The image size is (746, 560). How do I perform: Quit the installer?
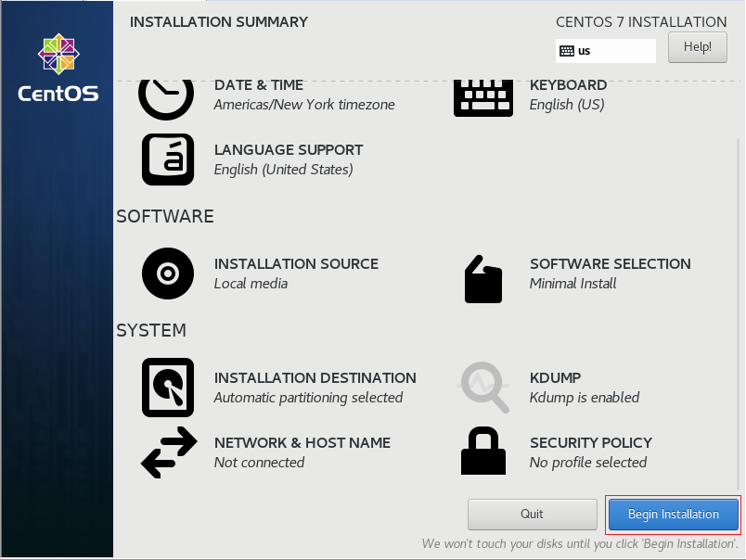pyautogui.click(x=533, y=515)
